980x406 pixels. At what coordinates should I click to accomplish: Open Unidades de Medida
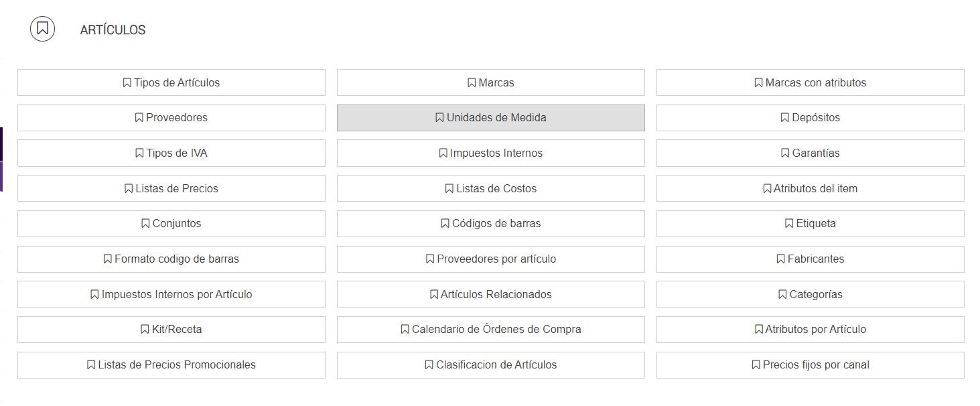(x=491, y=117)
